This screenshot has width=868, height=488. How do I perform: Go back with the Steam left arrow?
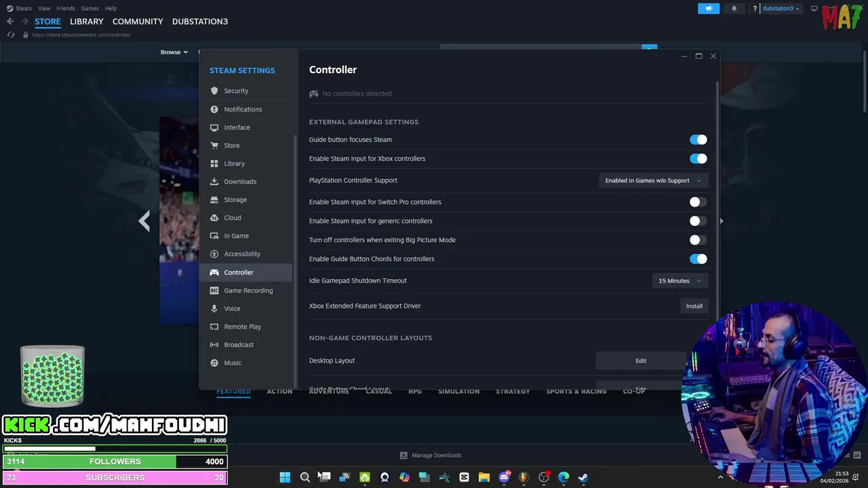pyautogui.click(x=10, y=22)
